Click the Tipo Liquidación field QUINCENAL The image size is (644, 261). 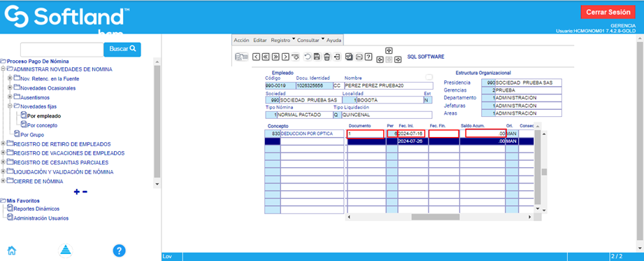pyautogui.click(x=387, y=115)
